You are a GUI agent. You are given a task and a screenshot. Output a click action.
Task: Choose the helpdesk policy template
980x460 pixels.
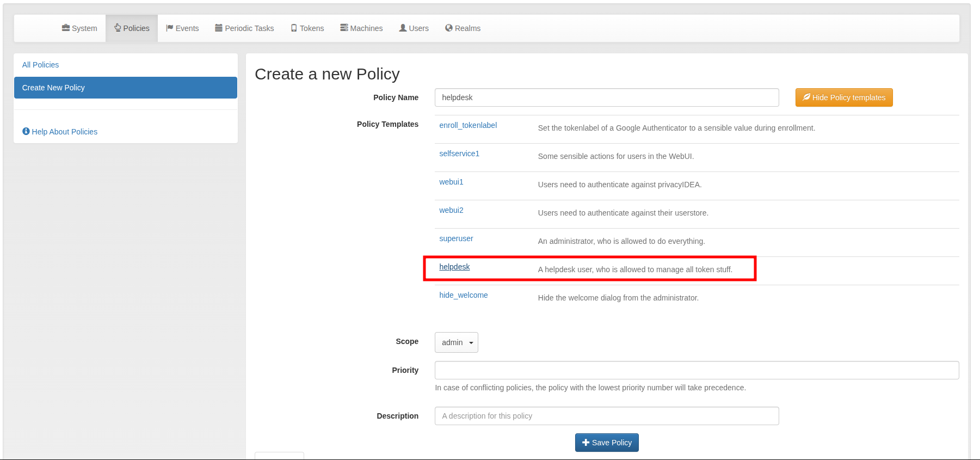pos(454,267)
